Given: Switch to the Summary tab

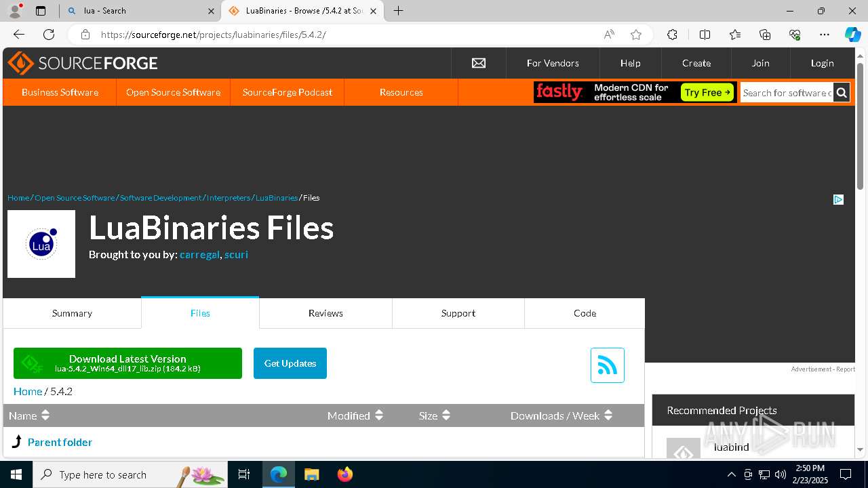Looking at the screenshot, I should point(72,313).
